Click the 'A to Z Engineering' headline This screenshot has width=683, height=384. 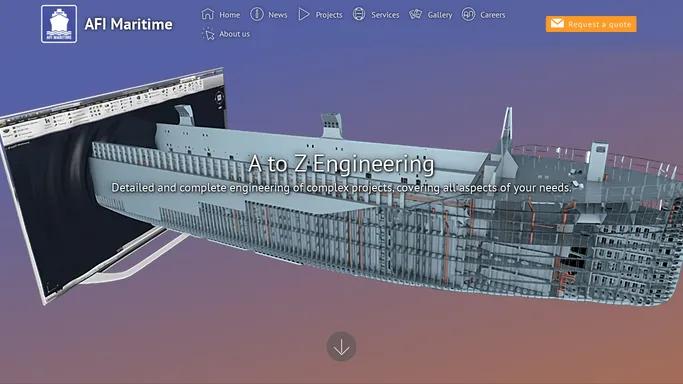click(x=342, y=164)
